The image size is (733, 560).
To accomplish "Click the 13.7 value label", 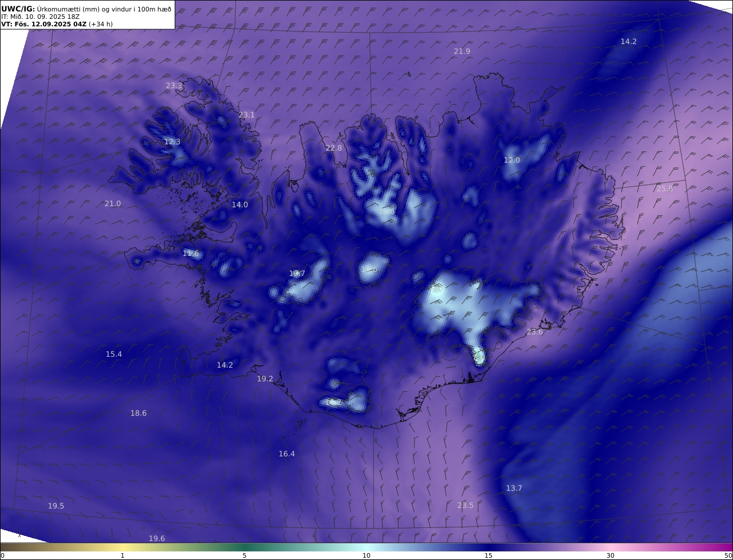I will coord(514,488).
